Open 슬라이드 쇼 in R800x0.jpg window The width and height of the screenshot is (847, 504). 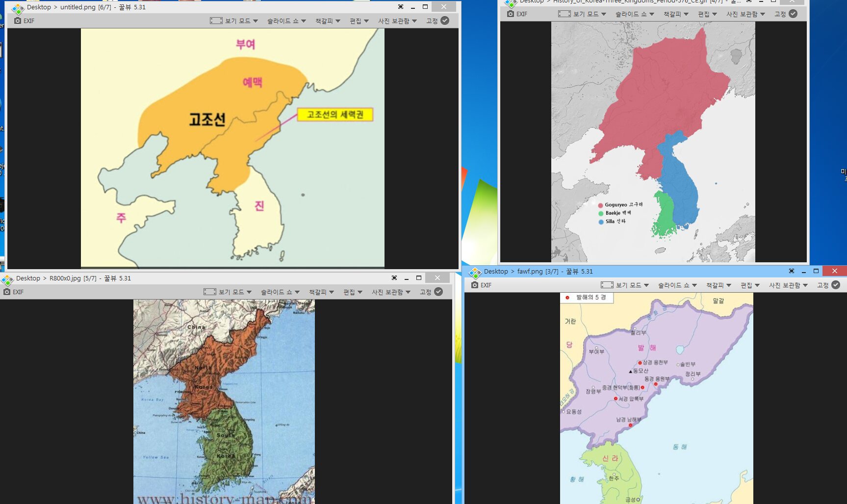(280, 292)
